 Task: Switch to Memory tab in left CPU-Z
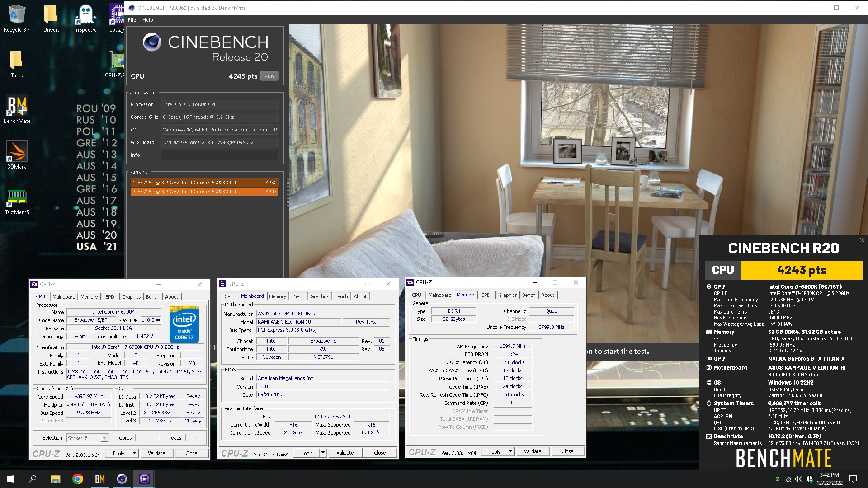[x=89, y=297]
